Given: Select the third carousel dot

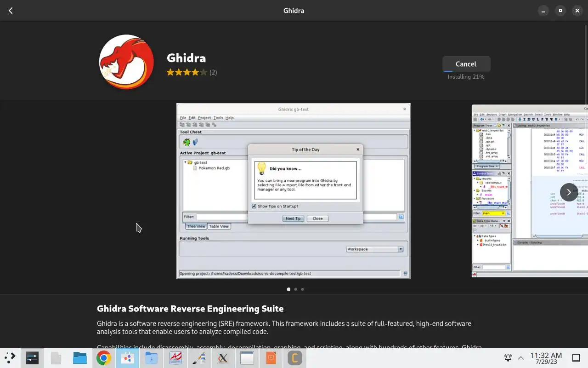Looking at the screenshot, I should (x=302, y=289).
